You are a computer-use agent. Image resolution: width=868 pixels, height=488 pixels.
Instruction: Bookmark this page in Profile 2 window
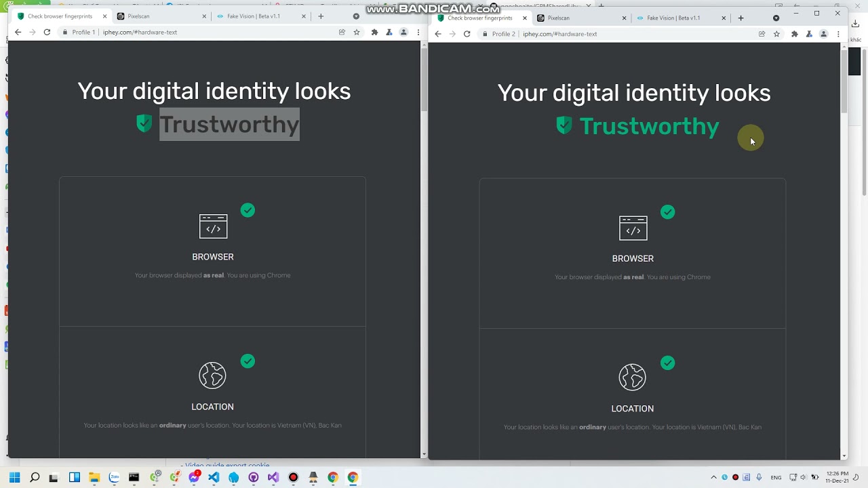(776, 34)
